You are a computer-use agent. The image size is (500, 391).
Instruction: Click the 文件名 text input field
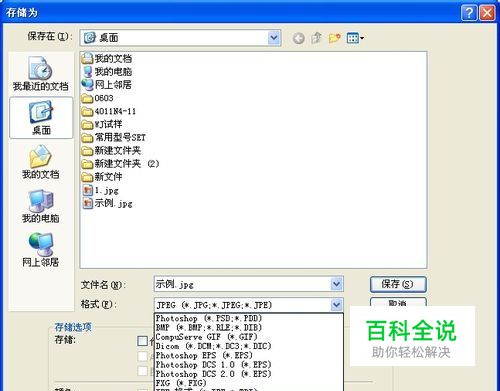click(x=242, y=284)
